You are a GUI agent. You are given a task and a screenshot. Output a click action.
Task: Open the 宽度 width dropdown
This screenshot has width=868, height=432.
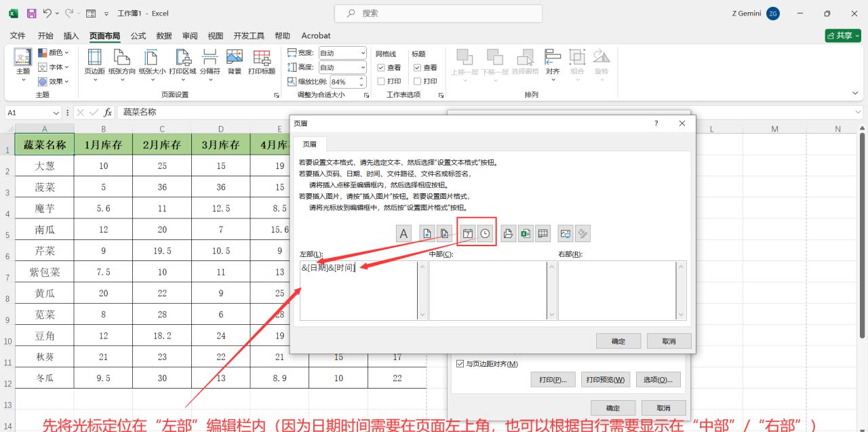pyautogui.click(x=363, y=53)
